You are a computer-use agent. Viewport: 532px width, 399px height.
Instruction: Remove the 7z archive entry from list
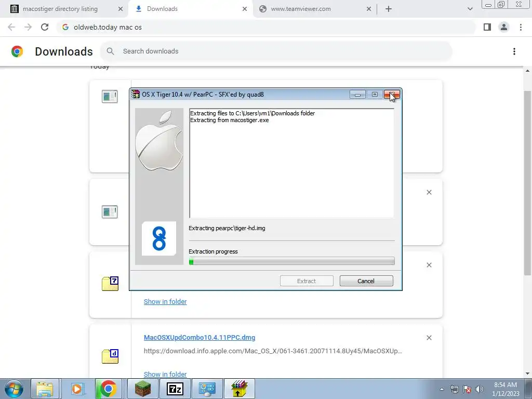(x=429, y=265)
